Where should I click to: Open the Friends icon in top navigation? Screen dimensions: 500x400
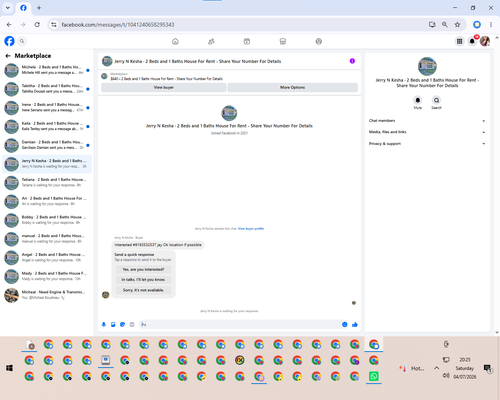211,41
